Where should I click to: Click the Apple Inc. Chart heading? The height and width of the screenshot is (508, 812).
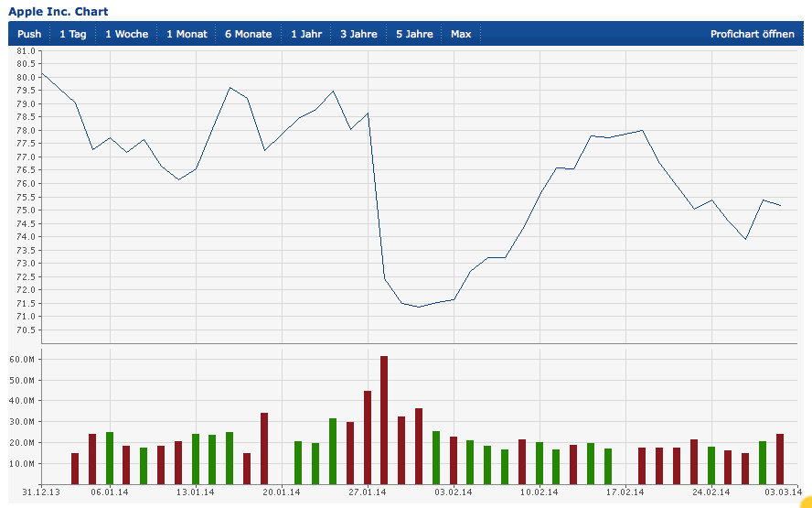point(59,11)
